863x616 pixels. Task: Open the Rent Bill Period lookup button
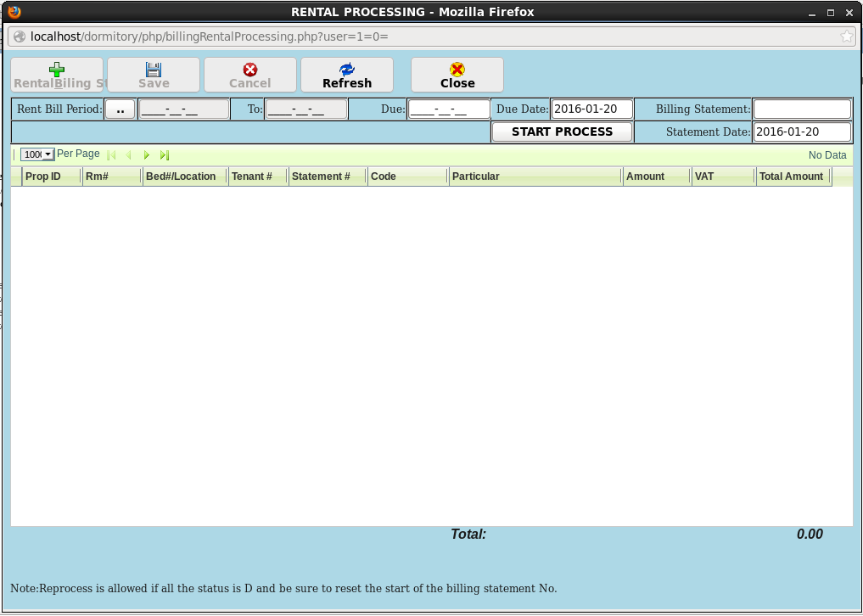click(120, 109)
